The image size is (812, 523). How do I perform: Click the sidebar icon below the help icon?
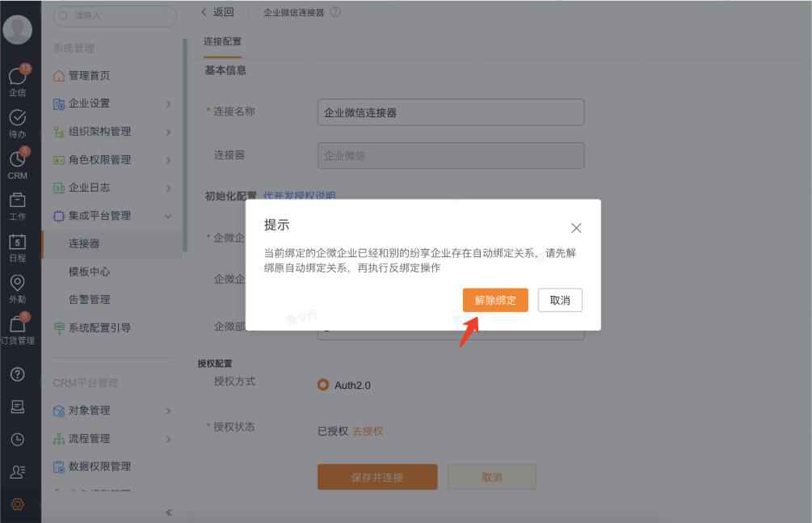pyautogui.click(x=17, y=407)
